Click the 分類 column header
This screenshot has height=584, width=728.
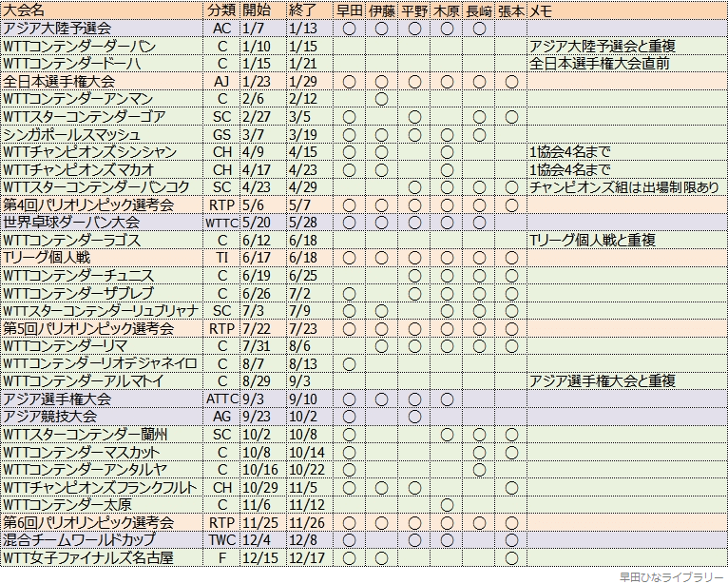coord(221,10)
